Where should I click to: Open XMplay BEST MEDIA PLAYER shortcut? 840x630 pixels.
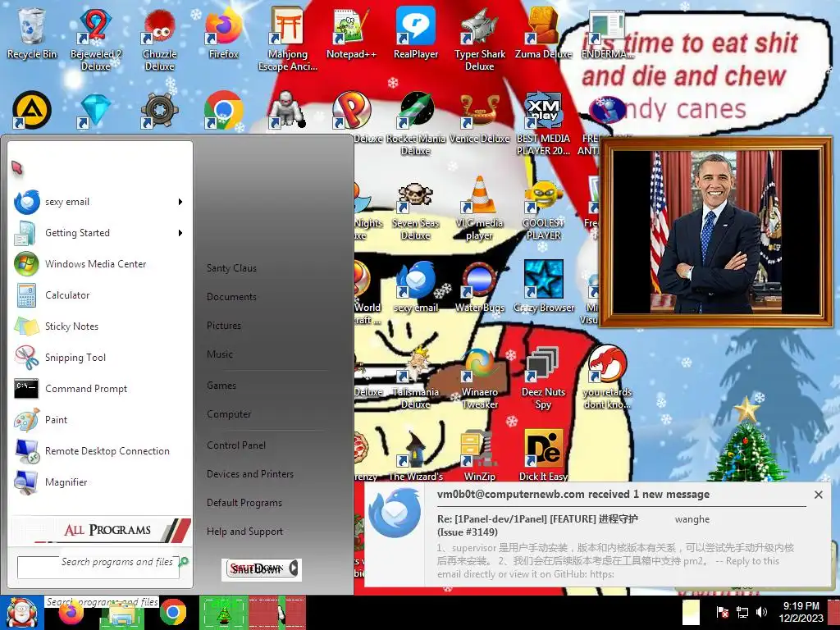[x=543, y=123]
